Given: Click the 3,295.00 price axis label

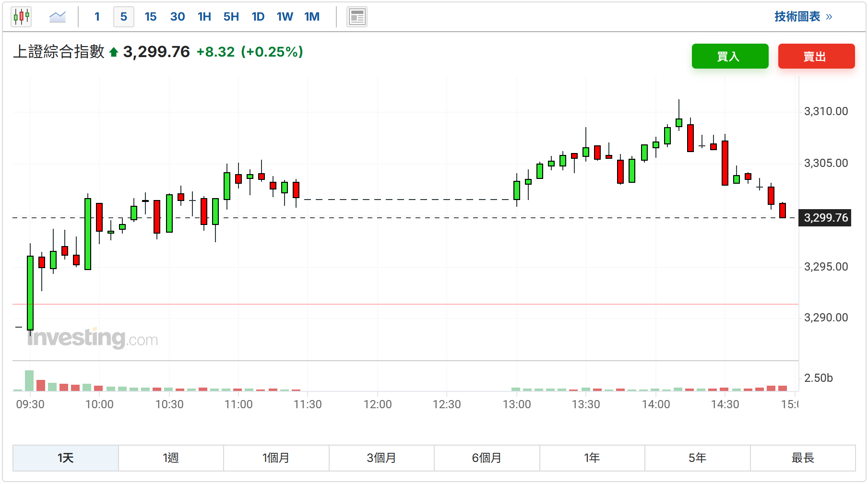Looking at the screenshot, I should 826,267.
